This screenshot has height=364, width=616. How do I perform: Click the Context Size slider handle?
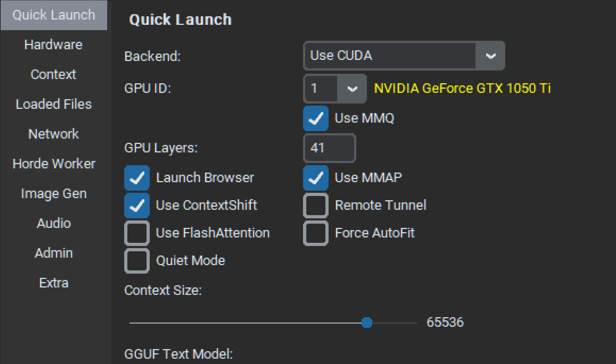pyautogui.click(x=367, y=323)
